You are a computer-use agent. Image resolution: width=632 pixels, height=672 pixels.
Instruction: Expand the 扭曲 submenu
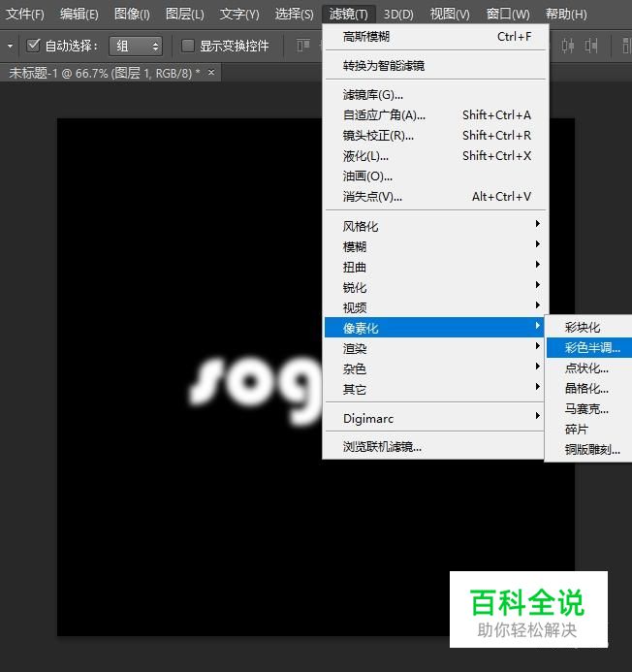[435, 267]
